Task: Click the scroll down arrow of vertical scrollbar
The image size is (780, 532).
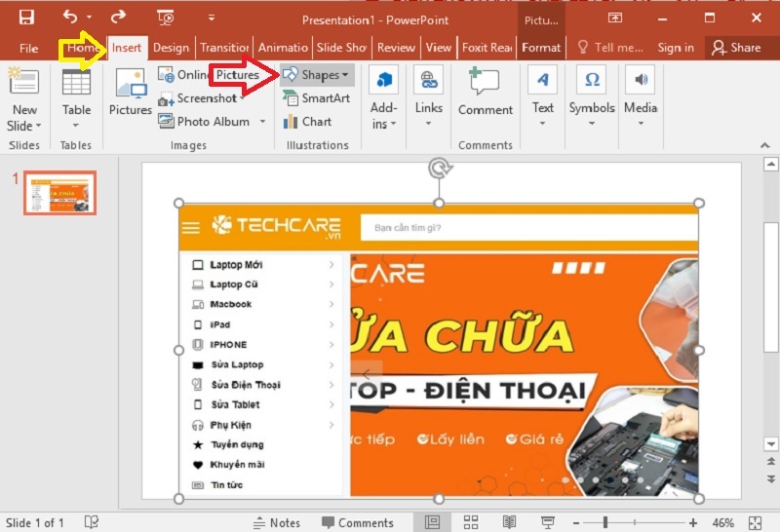Action: point(770,443)
